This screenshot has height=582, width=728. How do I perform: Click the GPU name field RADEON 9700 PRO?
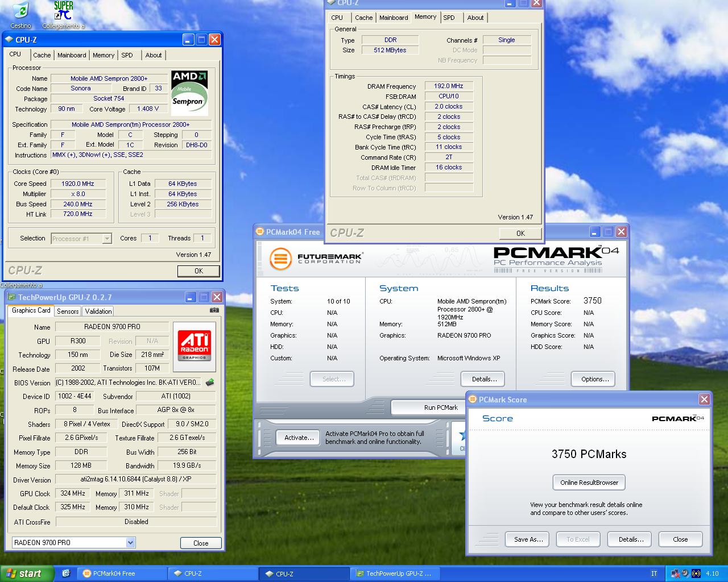[x=112, y=327]
